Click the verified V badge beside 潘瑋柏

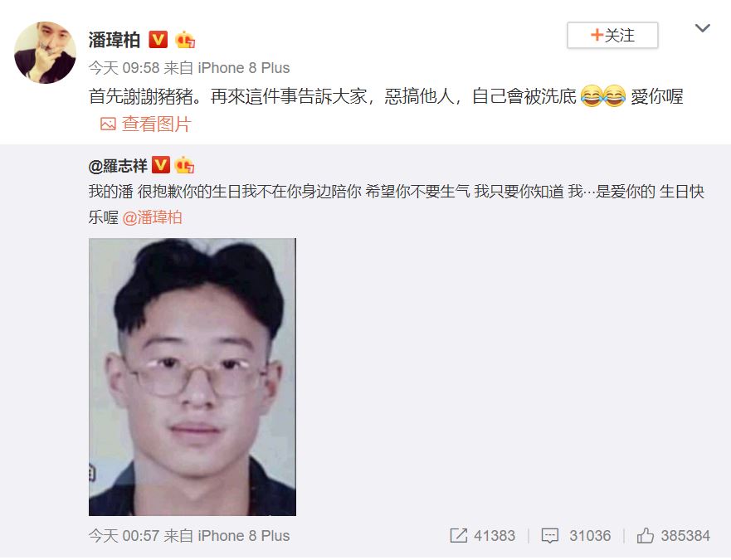coord(158,39)
